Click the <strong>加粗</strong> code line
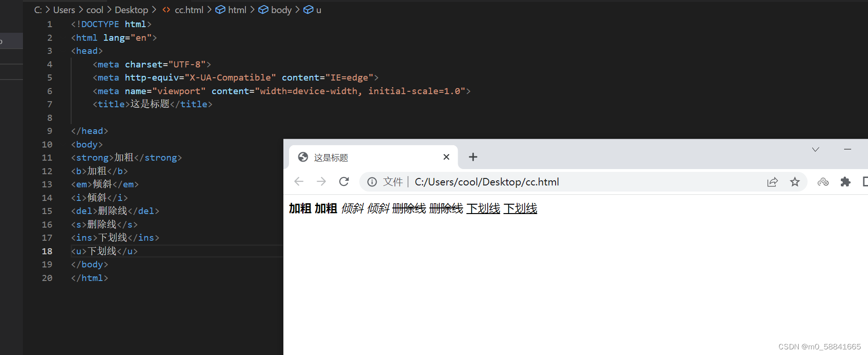This screenshot has height=355, width=868. click(126, 157)
